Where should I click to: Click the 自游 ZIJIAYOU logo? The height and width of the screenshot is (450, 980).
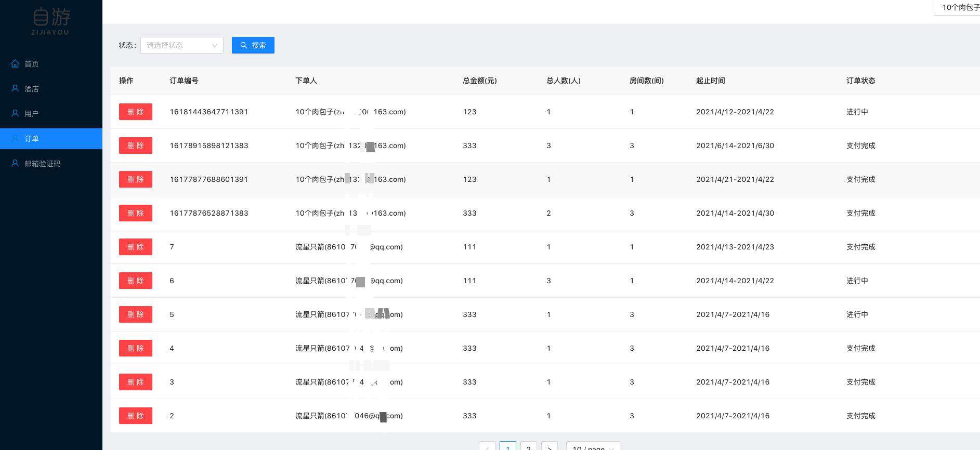coord(51,21)
